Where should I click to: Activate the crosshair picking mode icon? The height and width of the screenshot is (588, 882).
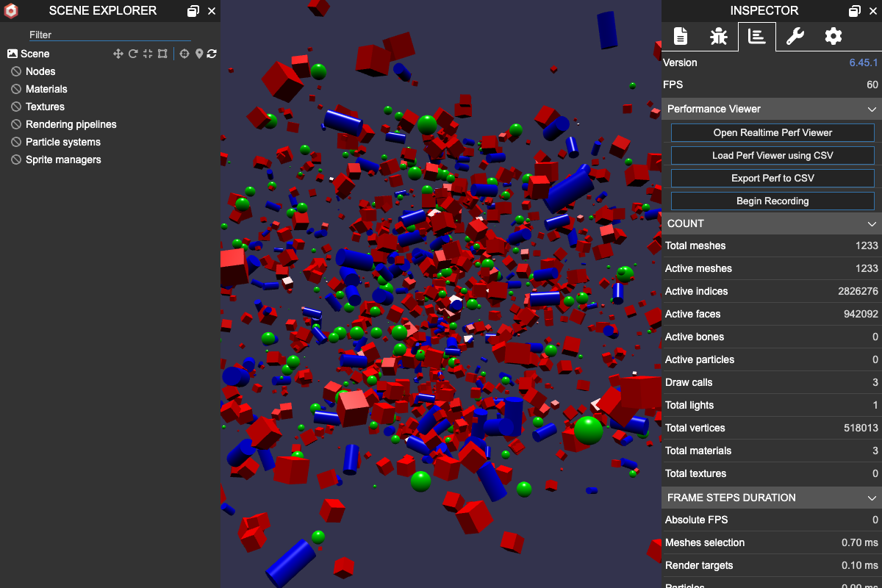click(184, 54)
